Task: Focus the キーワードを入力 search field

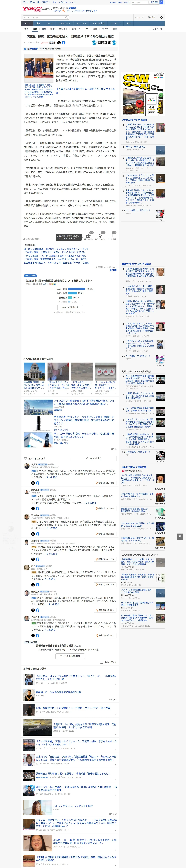Action: tap(44, 18)
